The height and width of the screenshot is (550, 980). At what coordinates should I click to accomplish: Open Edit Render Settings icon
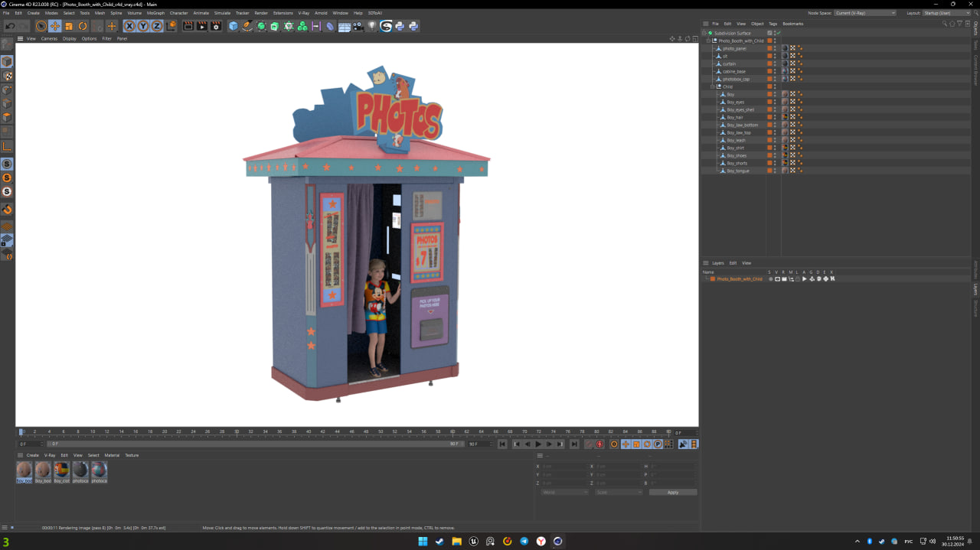216,26
